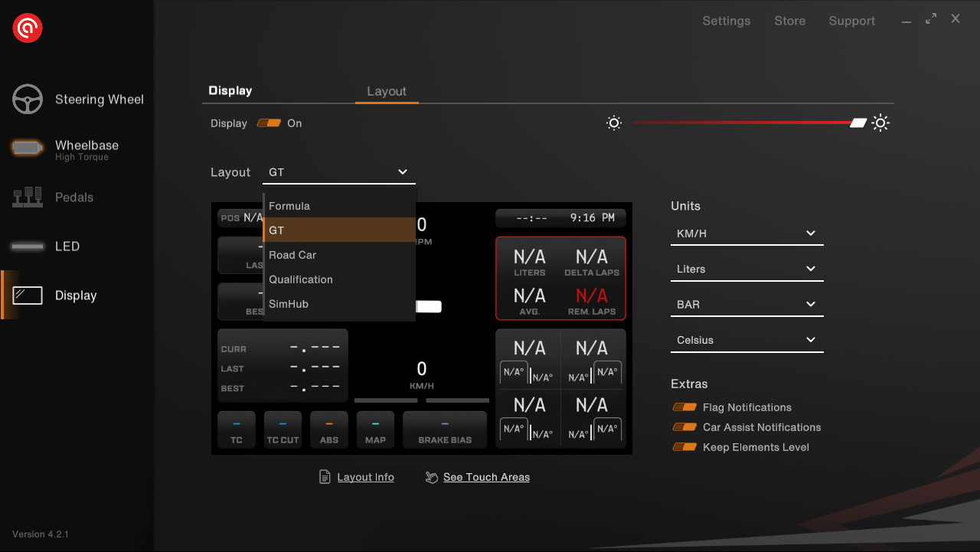
Task: Open the Pedals section icon
Action: [x=28, y=198]
